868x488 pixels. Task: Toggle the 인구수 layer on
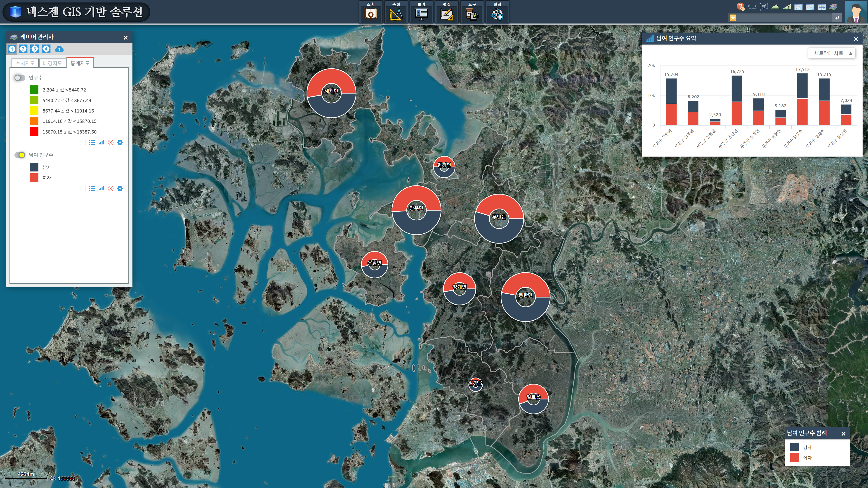[19, 78]
